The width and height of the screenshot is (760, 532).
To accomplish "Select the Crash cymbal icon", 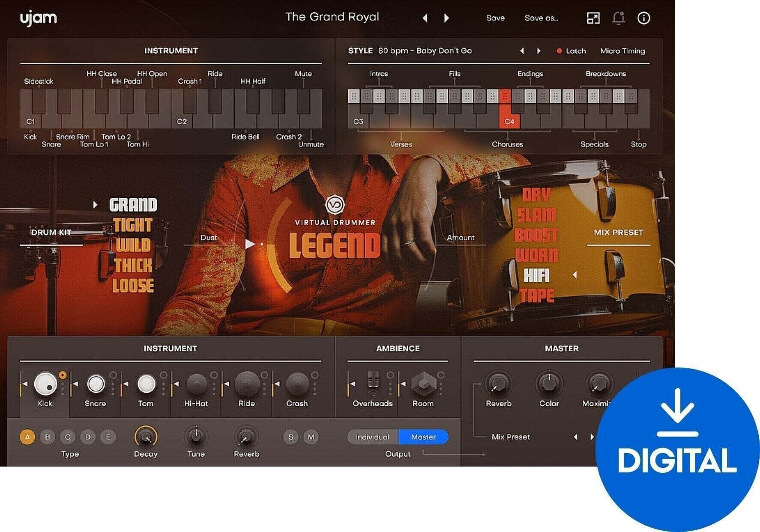I will (x=297, y=384).
